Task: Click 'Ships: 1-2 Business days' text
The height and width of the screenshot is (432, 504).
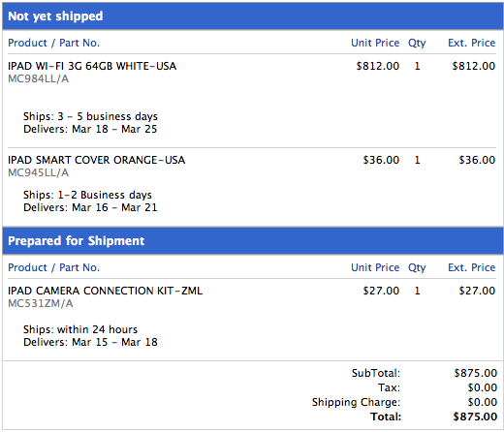Action: point(87,195)
